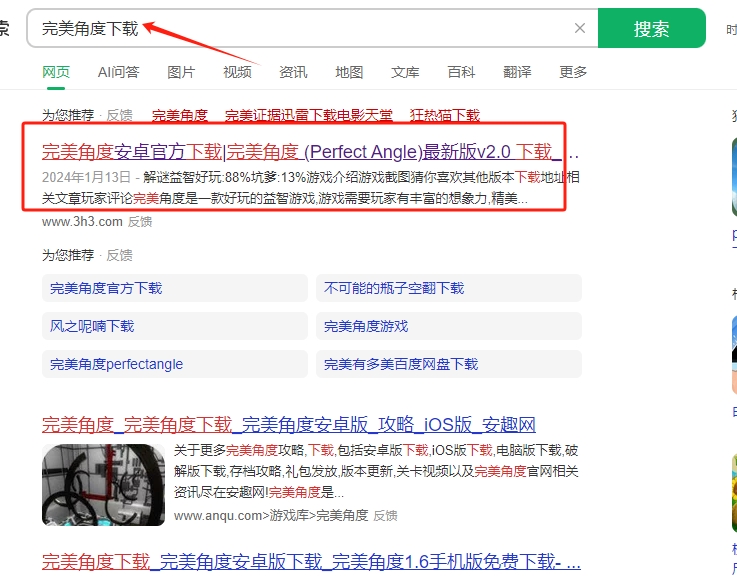
Task: Click the www.3h3.com source URL
Action: 82,221
